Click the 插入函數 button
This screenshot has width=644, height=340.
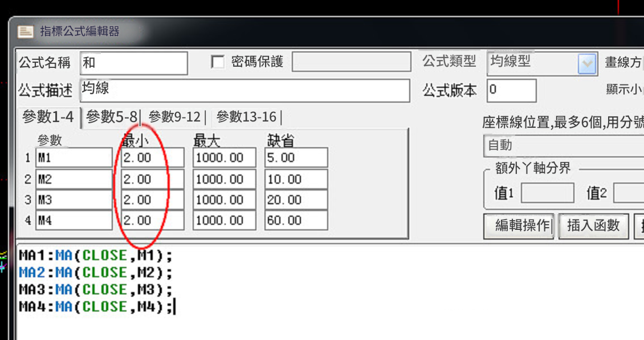click(593, 226)
